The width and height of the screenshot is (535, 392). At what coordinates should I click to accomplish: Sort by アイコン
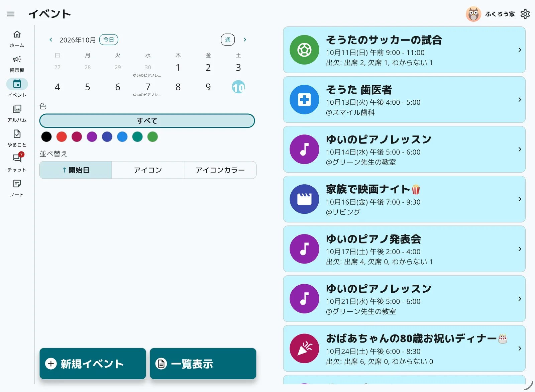click(x=148, y=170)
